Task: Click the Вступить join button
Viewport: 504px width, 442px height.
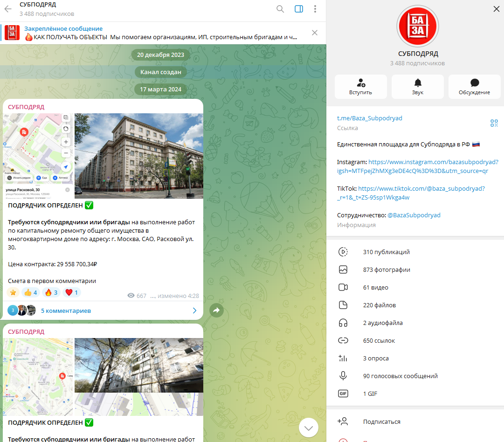Action: click(361, 87)
